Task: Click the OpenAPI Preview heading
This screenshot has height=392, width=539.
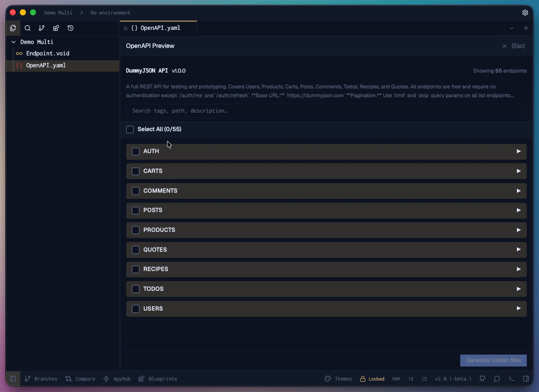Action: pyautogui.click(x=150, y=46)
